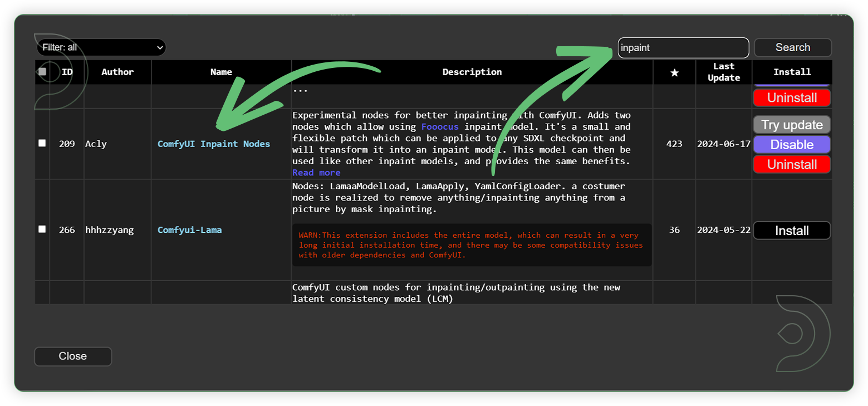Image resolution: width=868 pixels, height=406 pixels.
Task: Uninstall the topmost extension in the list
Action: 791,97
